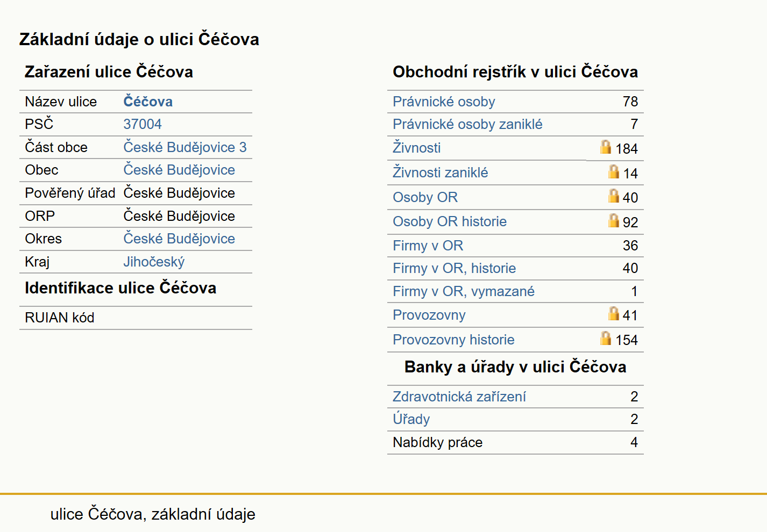Image resolution: width=767 pixels, height=532 pixels.
Task: Open Firmy v OR link
Action: pyautogui.click(x=428, y=246)
